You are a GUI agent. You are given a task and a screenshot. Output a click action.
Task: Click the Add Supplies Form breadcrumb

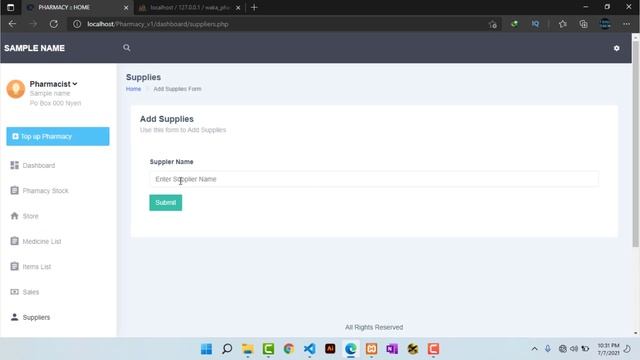[x=177, y=89]
